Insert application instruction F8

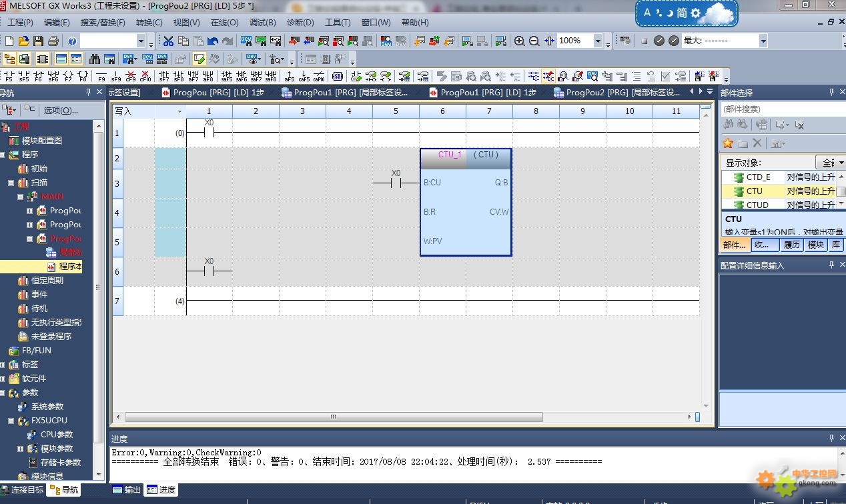(83, 76)
